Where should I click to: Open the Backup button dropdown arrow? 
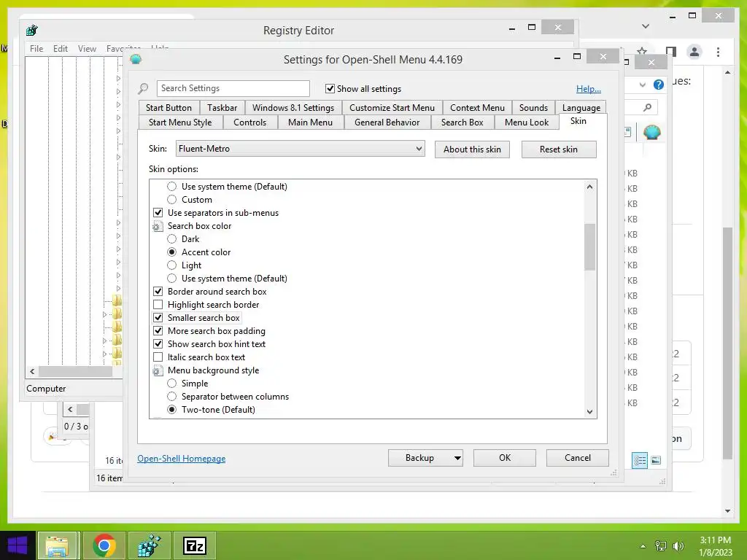pos(457,458)
